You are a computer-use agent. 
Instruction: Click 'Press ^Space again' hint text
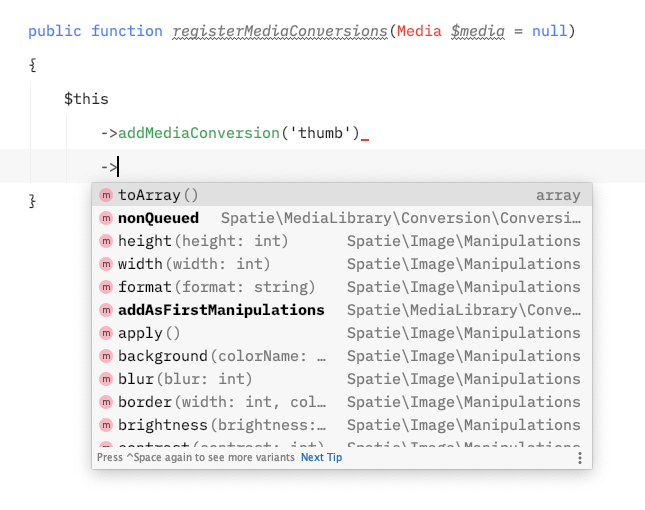pyautogui.click(x=196, y=457)
